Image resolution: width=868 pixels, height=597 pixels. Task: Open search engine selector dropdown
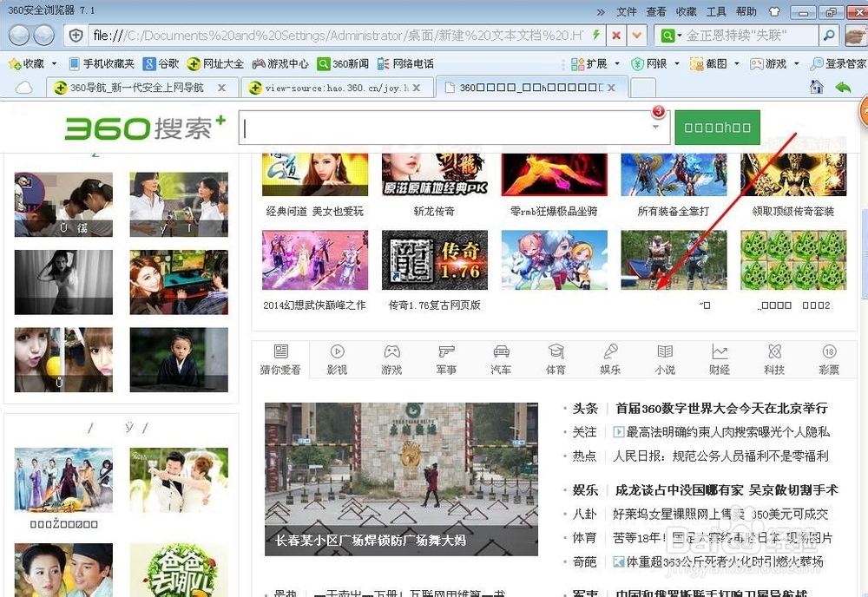coord(671,36)
